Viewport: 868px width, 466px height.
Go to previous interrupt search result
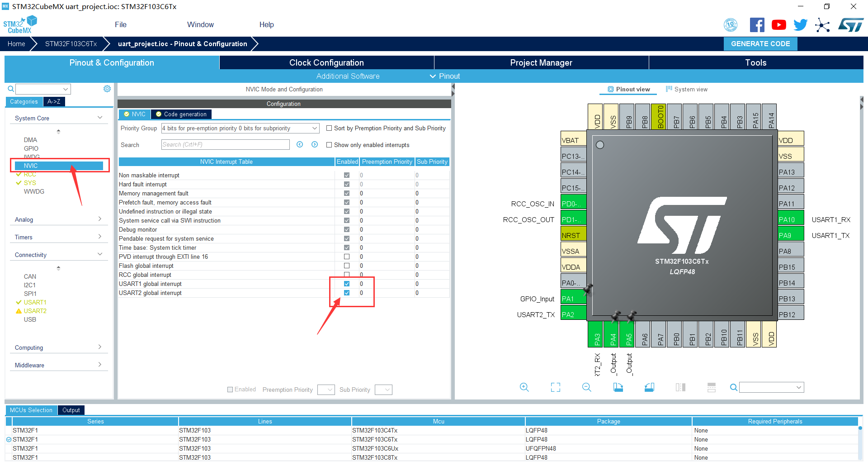coord(300,144)
